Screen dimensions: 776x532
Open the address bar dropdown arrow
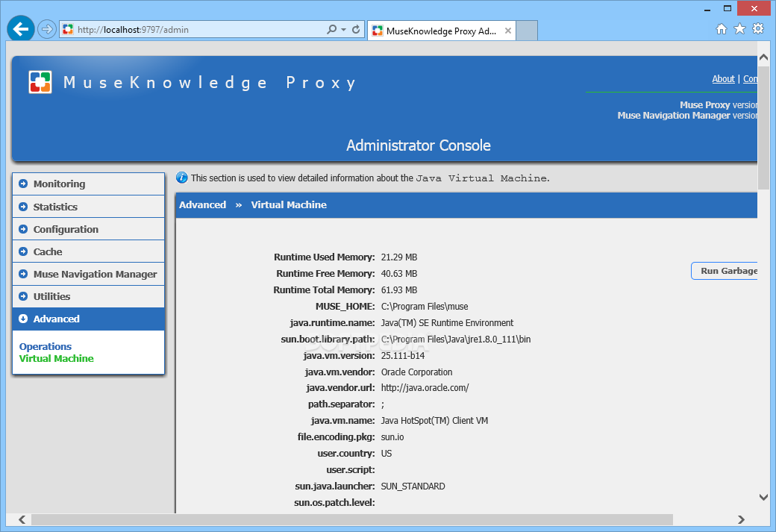click(343, 30)
